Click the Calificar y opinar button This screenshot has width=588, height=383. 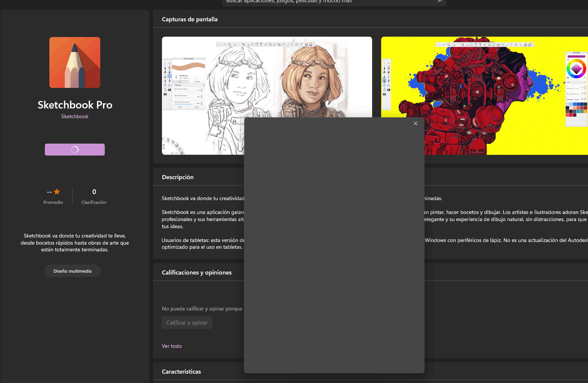187,323
